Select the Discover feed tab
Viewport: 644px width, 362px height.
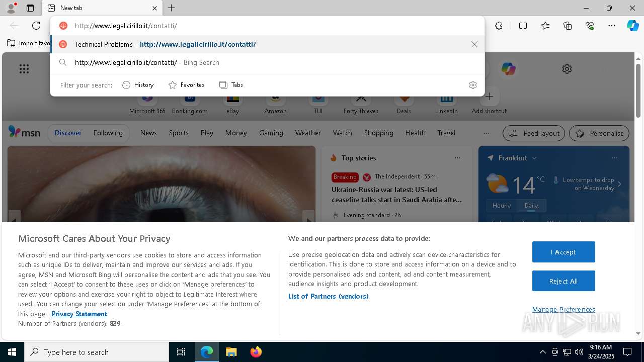click(68, 133)
